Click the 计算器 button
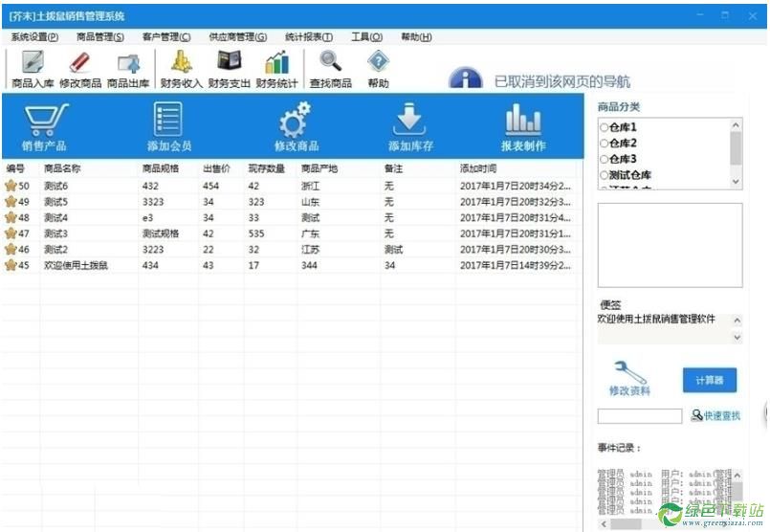Viewport: 770px width, 532px height. (x=709, y=380)
